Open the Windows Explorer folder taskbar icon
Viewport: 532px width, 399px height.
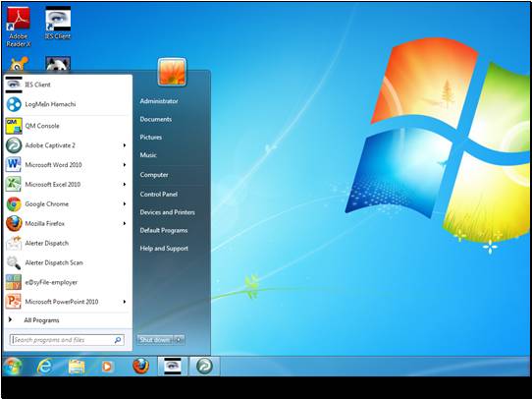(x=77, y=367)
